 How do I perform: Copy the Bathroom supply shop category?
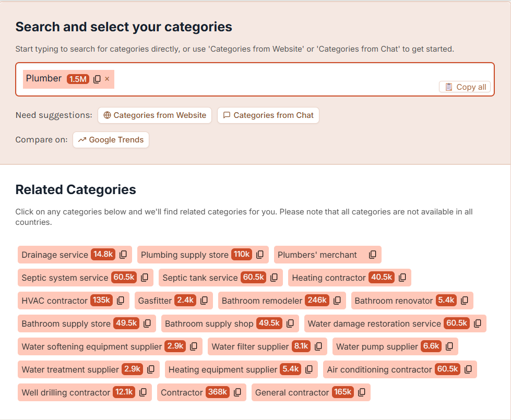pos(290,323)
